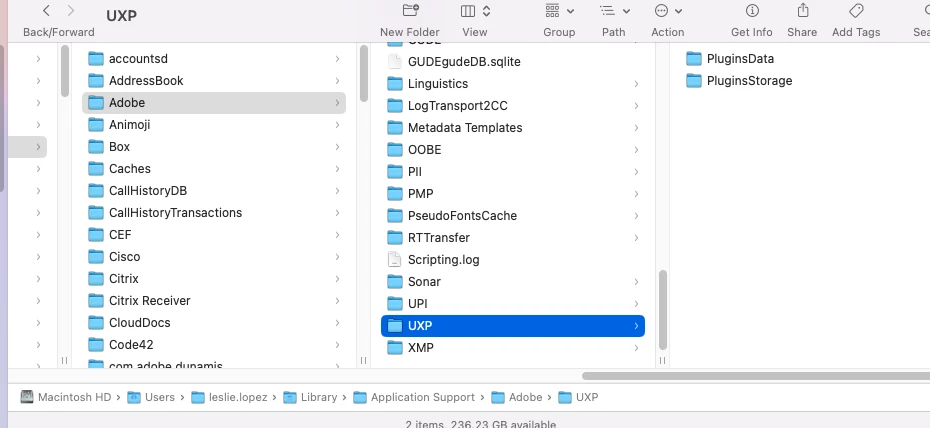Select the PMP folder row
Image resolution: width=930 pixels, height=428 pixels.
(x=512, y=194)
